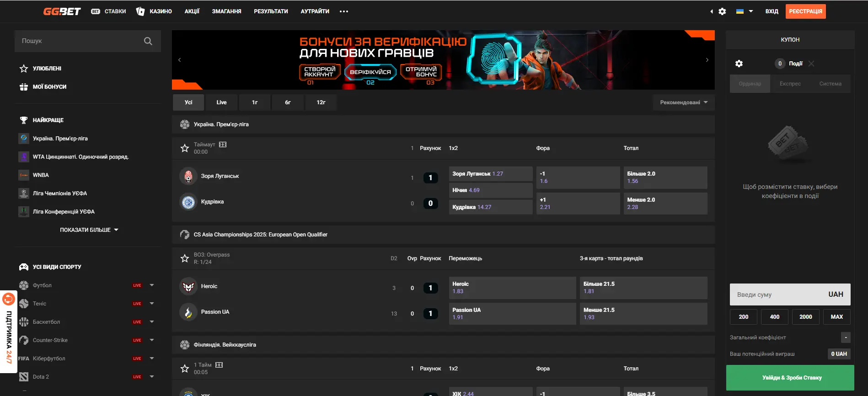
Task: Favorite the Heroic vs Passion UA match
Action: click(x=185, y=258)
